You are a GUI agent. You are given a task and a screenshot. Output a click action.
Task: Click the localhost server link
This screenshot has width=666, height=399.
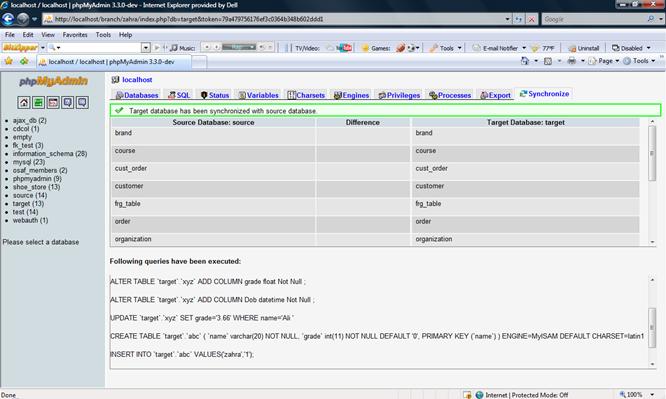pyautogui.click(x=137, y=79)
